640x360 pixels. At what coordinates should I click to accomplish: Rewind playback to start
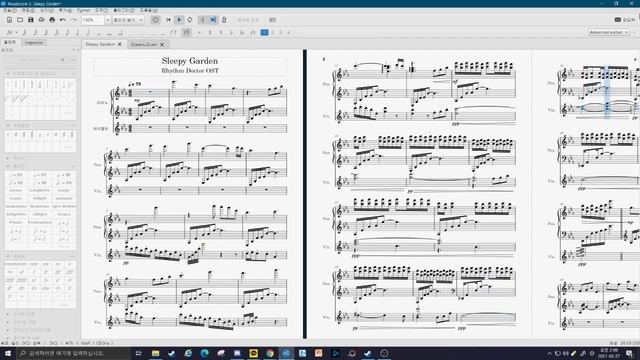tap(168, 20)
